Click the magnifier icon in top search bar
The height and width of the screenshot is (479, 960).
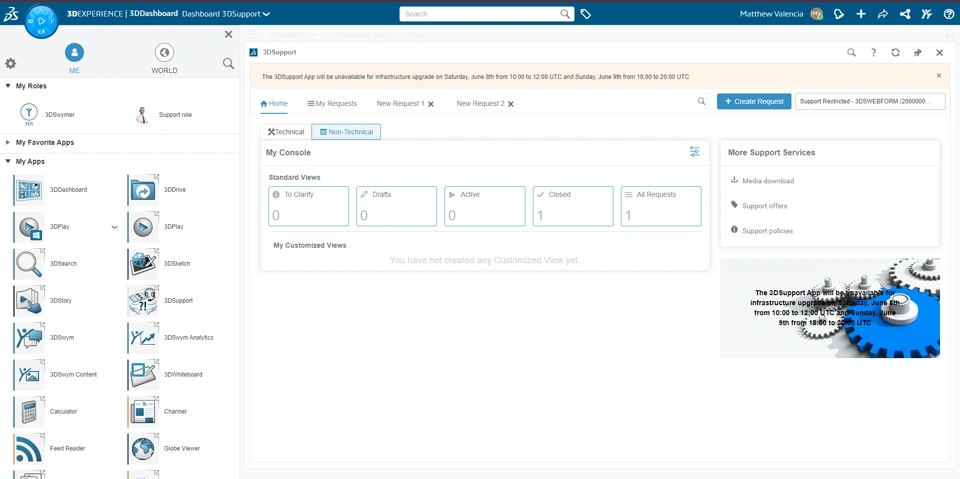pos(565,13)
